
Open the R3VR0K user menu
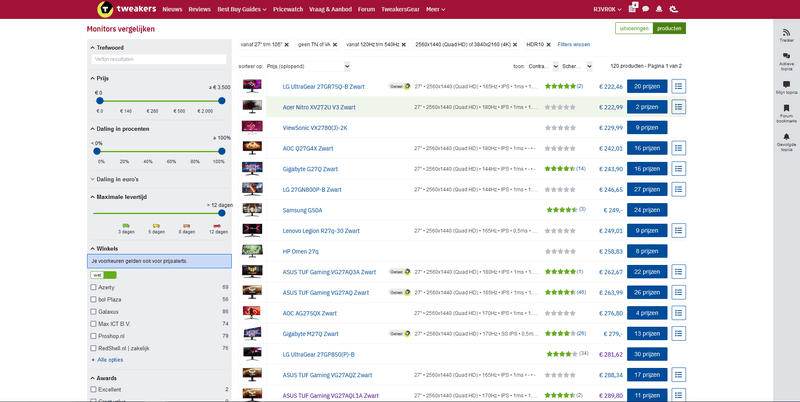tap(608, 9)
